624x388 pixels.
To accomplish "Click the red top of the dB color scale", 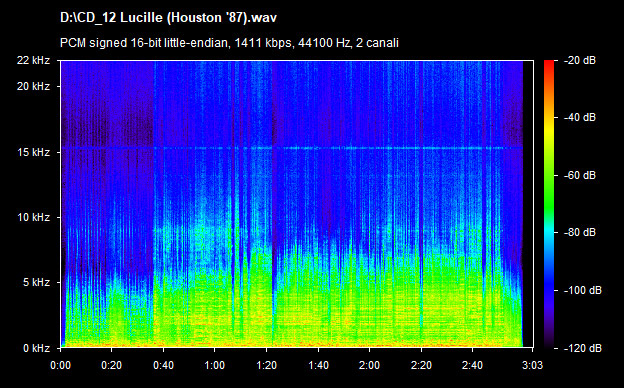I will pos(549,65).
